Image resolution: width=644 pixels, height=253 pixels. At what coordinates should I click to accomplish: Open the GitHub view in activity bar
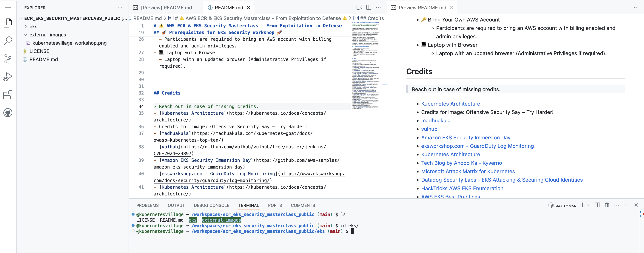8,113
